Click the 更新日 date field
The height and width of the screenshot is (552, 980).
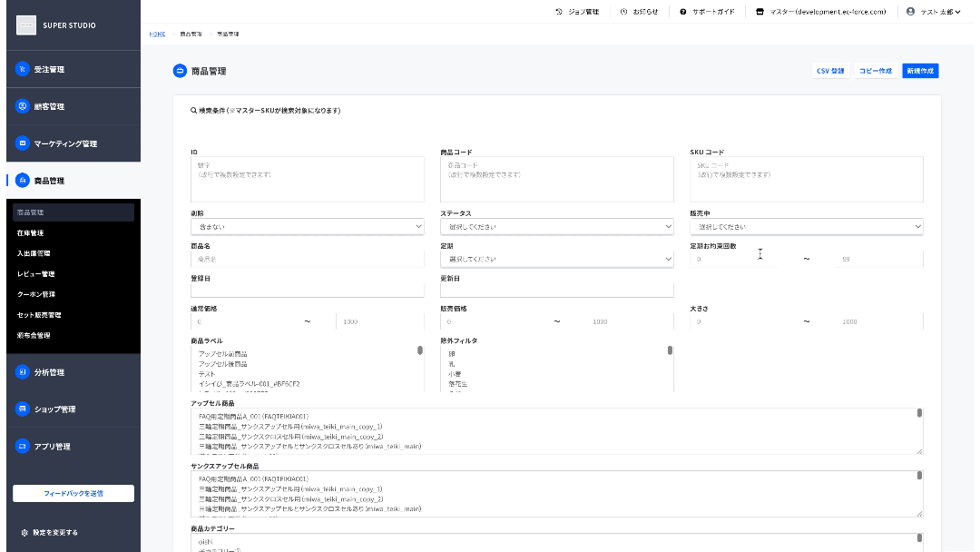(x=557, y=290)
